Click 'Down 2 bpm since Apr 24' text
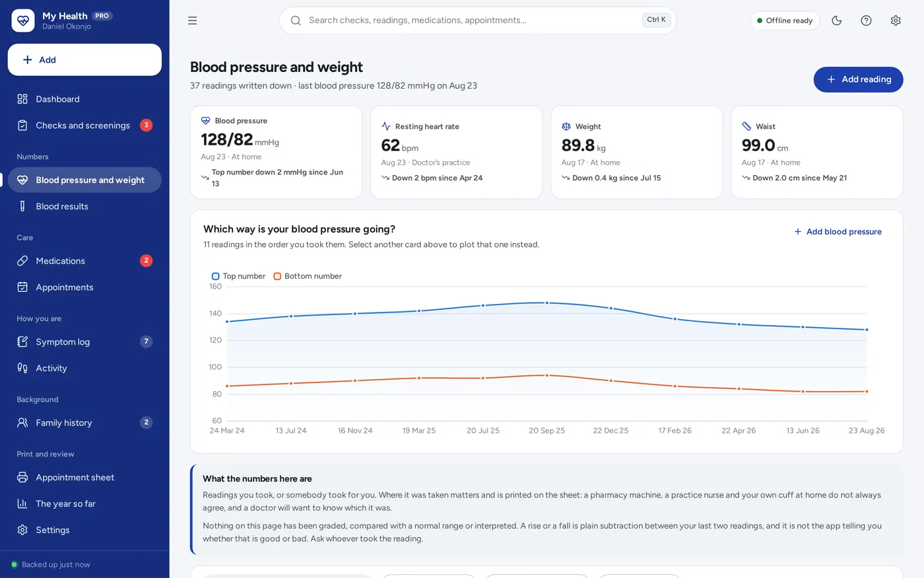The image size is (924, 578). (437, 178)
